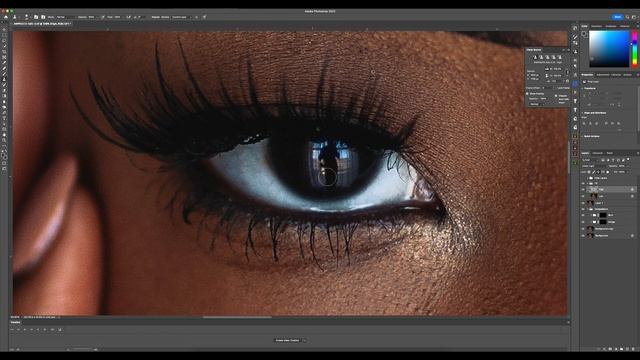Switch to the Gradients tab
The image size is (640, 360).
click(x=611, y=26)
